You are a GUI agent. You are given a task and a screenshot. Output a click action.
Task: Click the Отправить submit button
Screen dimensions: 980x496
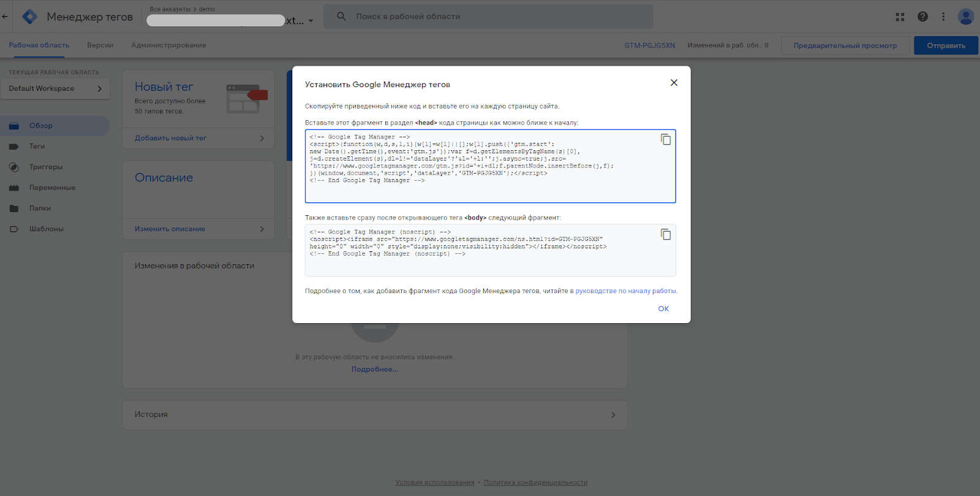pos(946,45)
